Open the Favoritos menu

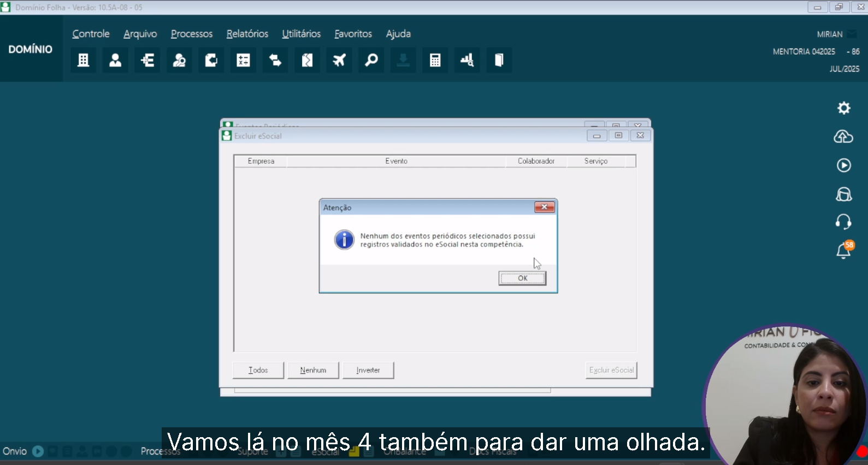(353, 34)
